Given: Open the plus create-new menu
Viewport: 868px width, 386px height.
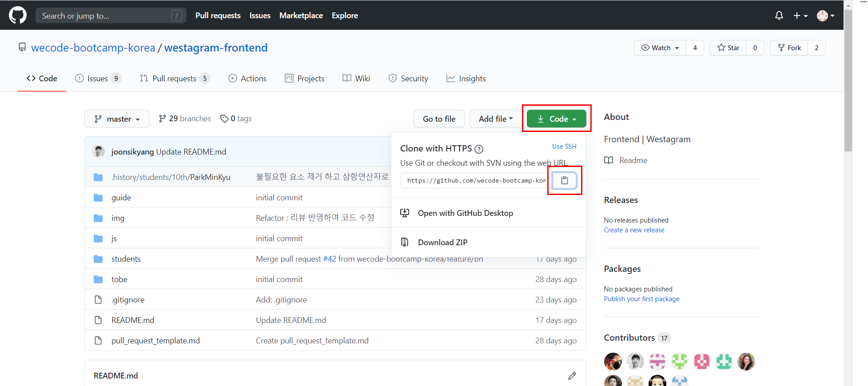Looking at the screenshot, I should click(800, 16).
